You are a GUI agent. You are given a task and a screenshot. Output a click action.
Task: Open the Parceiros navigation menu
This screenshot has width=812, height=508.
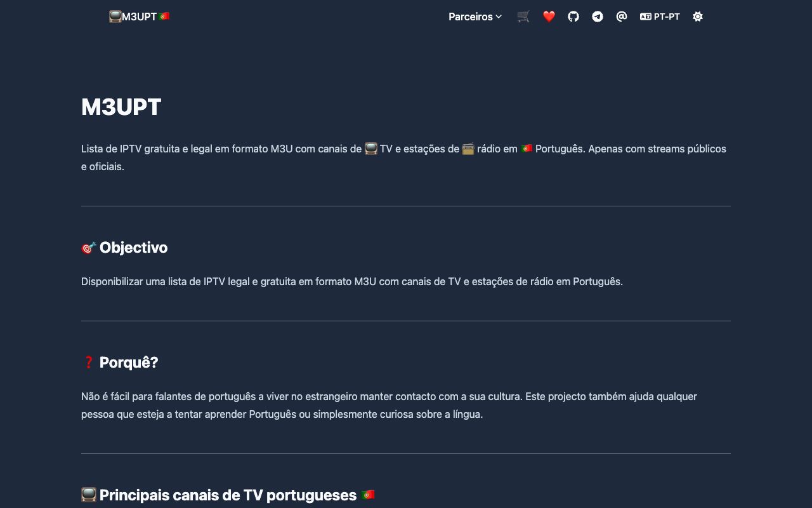click(x=475, y=17)
